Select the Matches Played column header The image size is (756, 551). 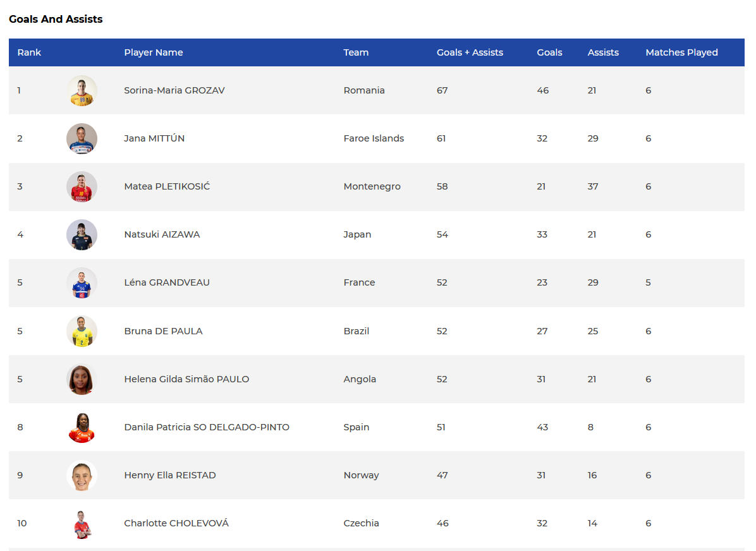[681, 52]
